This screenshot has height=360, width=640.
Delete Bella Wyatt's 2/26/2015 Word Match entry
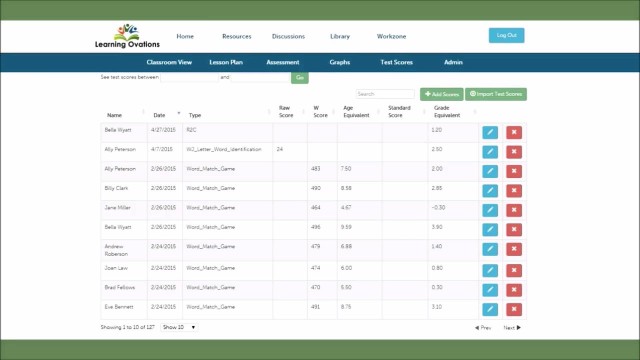pyautogui.click(x=514, y=229)
